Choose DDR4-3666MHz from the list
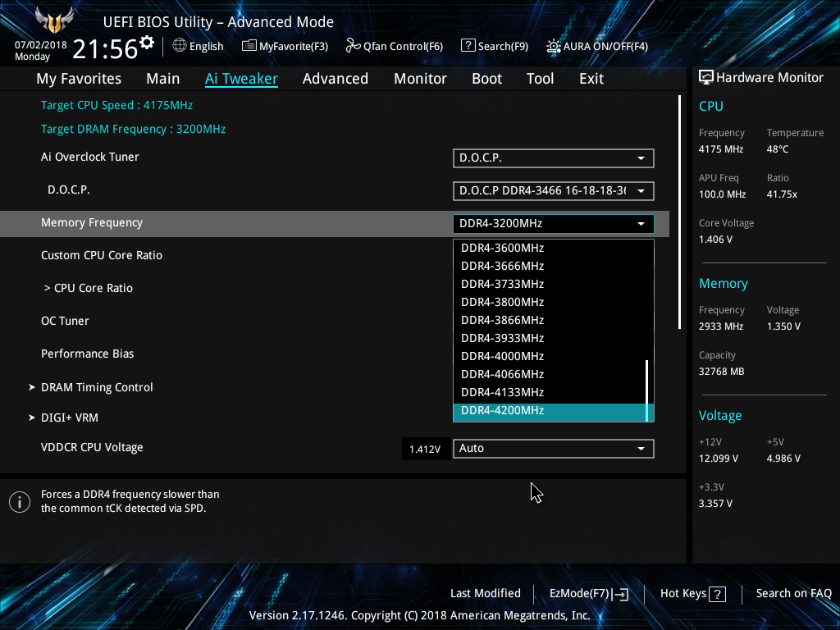This screenshot has height=630, width=840. (x=550, y=267)
